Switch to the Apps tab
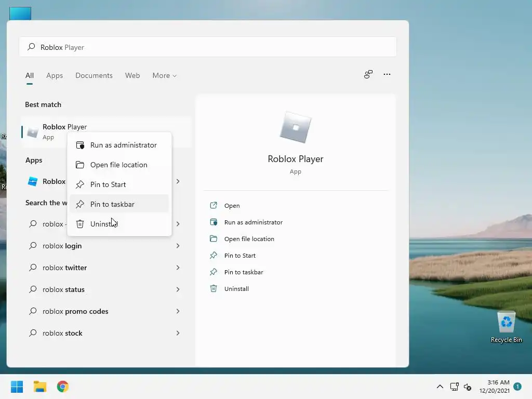532x399 pixels. [55, 75]
